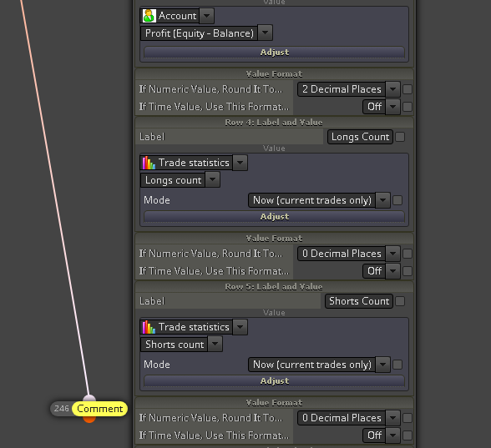Screen dimensions: 491x448
Task: Open Mode dropdown under Longs count
Action: point(382,200)
